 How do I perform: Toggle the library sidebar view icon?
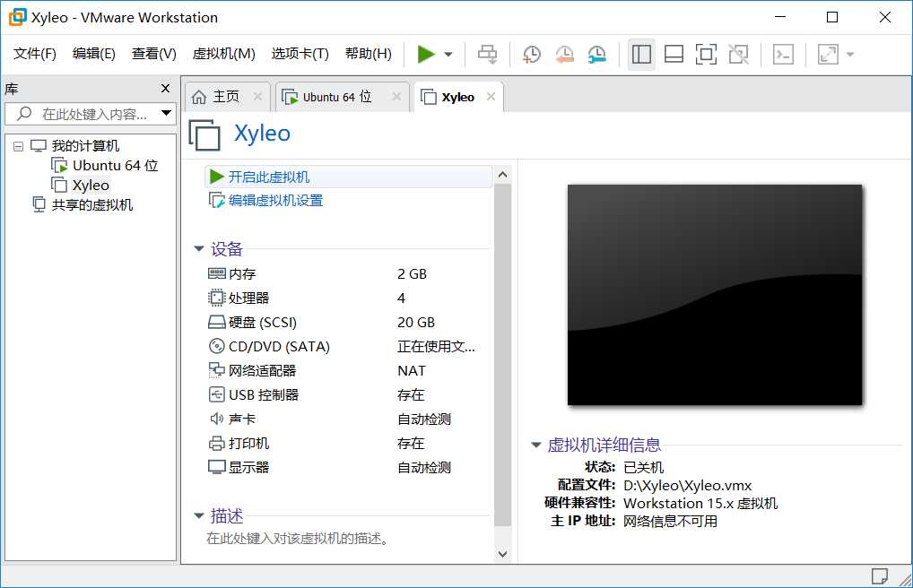pyautogui.click(x=641, y=54)
